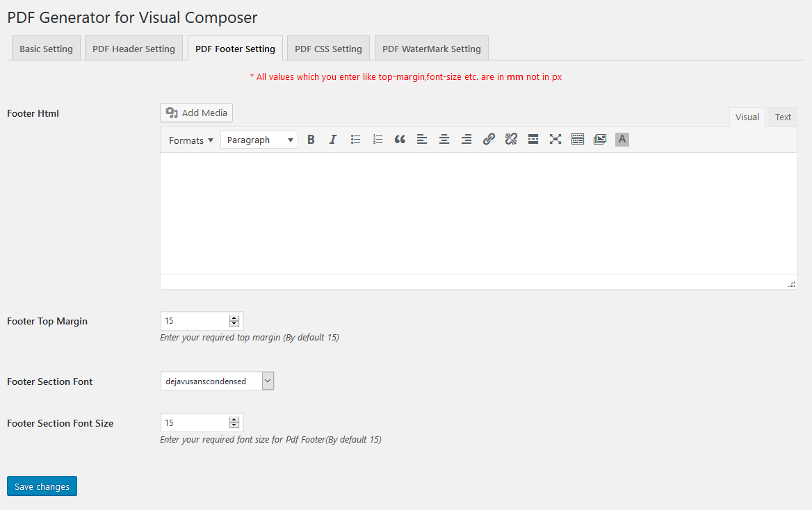Image resolution: width=812 pixels, height=510 pixels.
Task: Remove link from selected text
Action: (511, 139)
